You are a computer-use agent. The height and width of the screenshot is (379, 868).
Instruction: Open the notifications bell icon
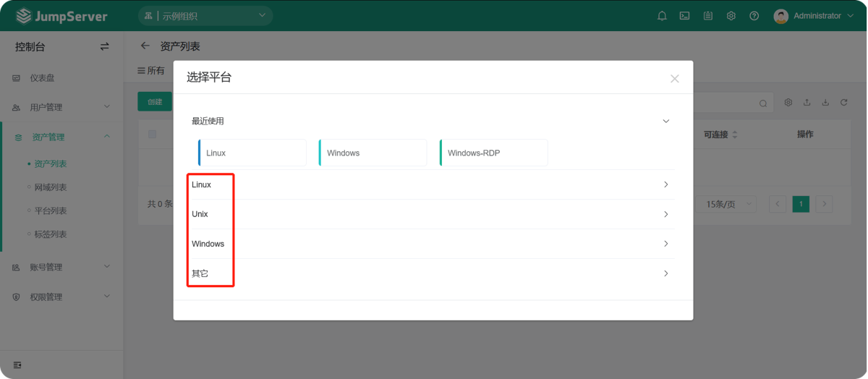coord(662,16)
